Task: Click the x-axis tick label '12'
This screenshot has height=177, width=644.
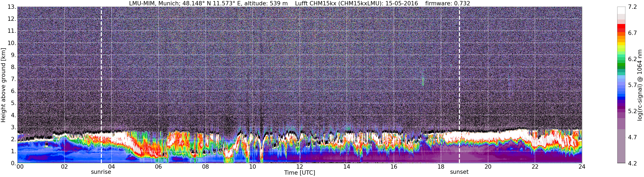Action: click(x=300, y=167)
